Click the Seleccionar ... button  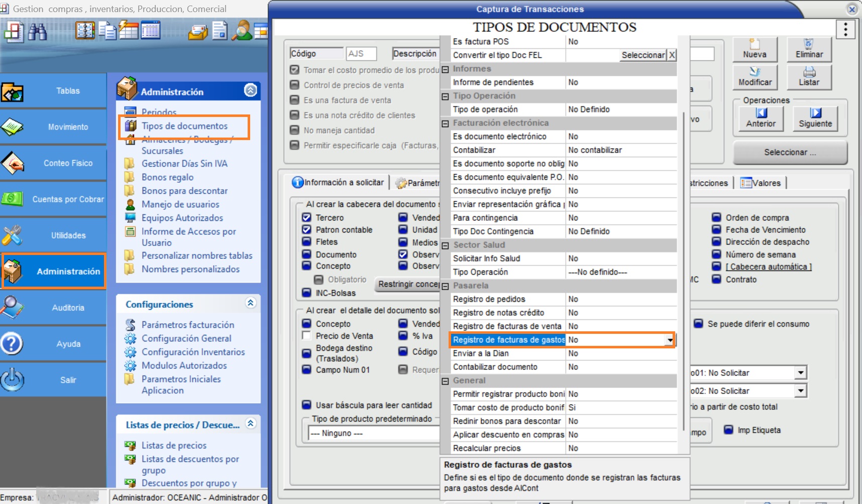point(790,153)
